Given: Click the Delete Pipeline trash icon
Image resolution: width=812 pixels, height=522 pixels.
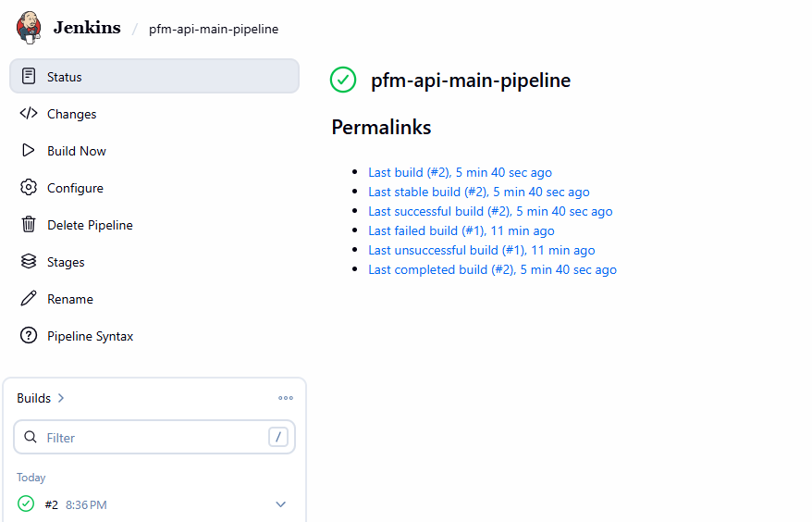Looking at the screenshot, I should pos(29,225).
